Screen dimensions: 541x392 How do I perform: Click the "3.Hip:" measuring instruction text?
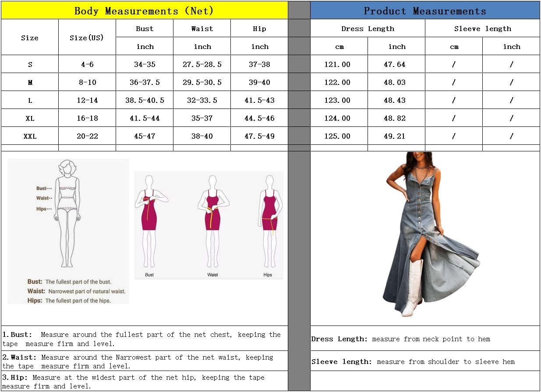pyautogui.click(x=134, y=381)
